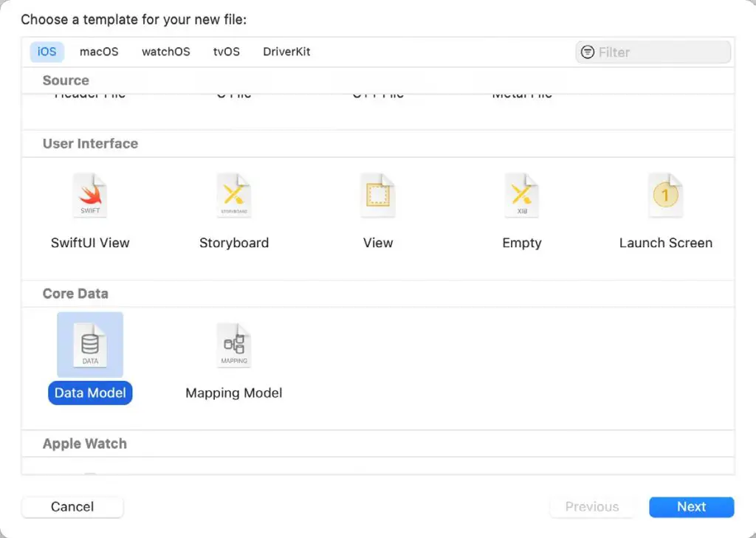Select the Empty XIB template icon
Image resolution: width=756 pixels, height=538 pixels.
pyautogui.click(x=521, y=196)
